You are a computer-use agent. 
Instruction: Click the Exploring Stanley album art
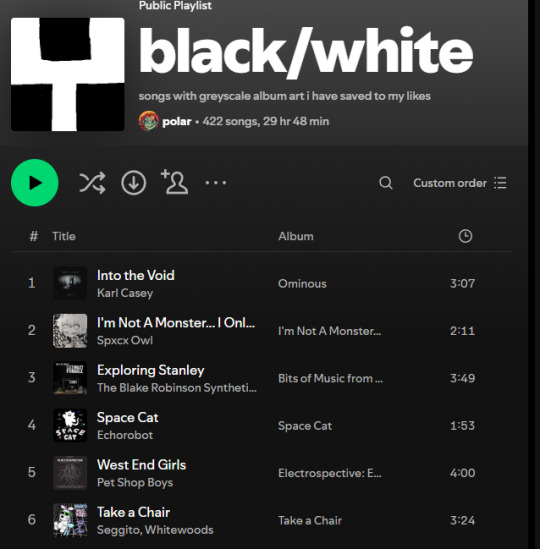point(70,378)
